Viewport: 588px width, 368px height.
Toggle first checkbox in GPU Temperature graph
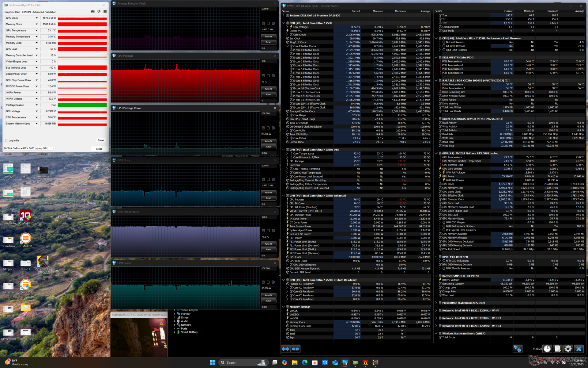coord(263,231)
